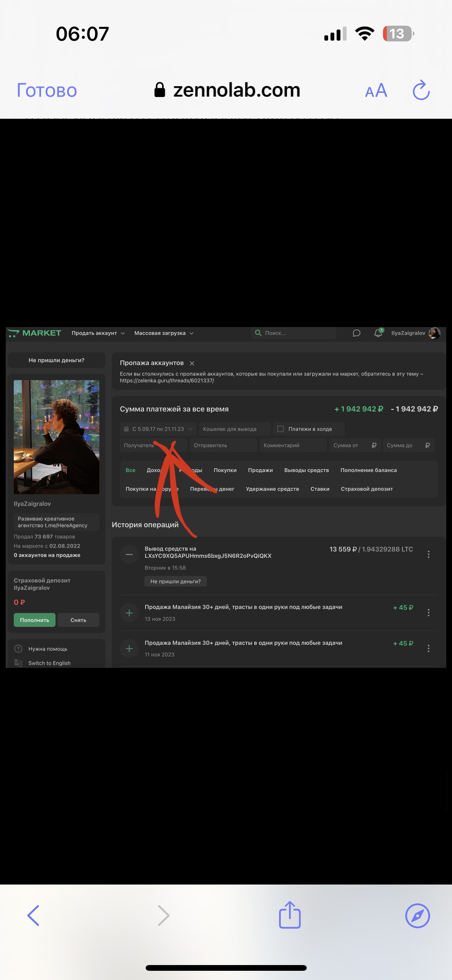The height and width of the screenshot is (980, 452).
Task: Tap Готово to close the browser
Action: pyautogui.click(x=47, y=91)
